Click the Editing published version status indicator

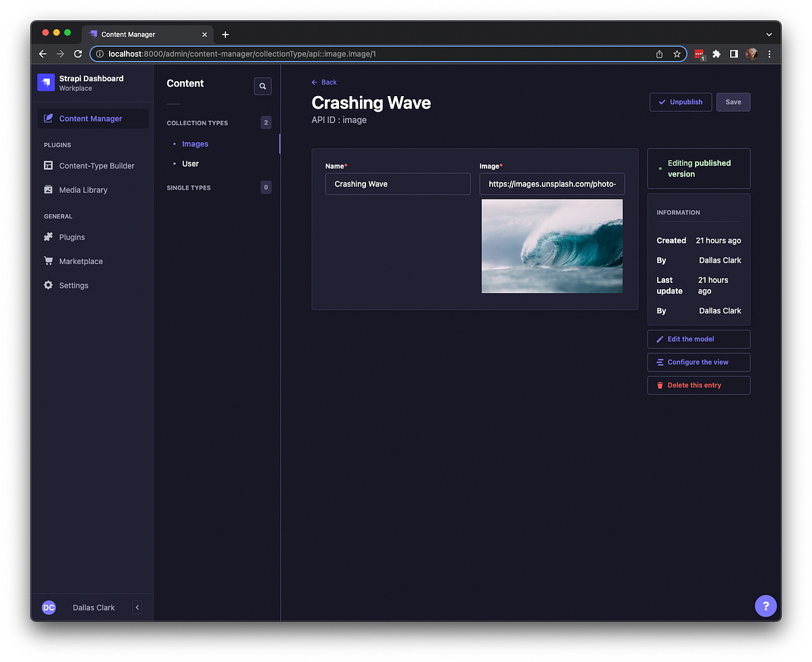pos(698,168)
